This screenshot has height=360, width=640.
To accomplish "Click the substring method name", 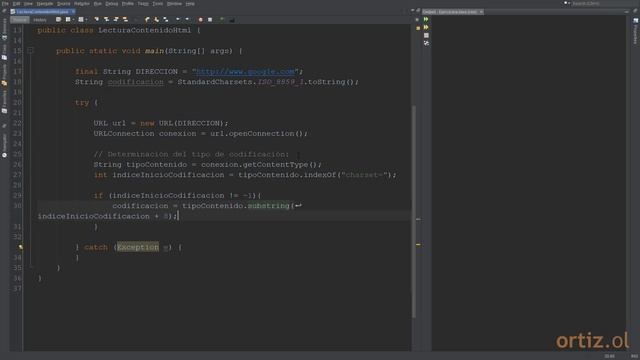I will (x=269, y=206).
